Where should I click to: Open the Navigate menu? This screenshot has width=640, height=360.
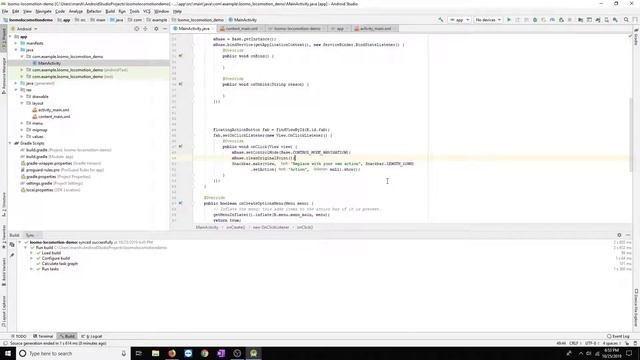[43, 11]
